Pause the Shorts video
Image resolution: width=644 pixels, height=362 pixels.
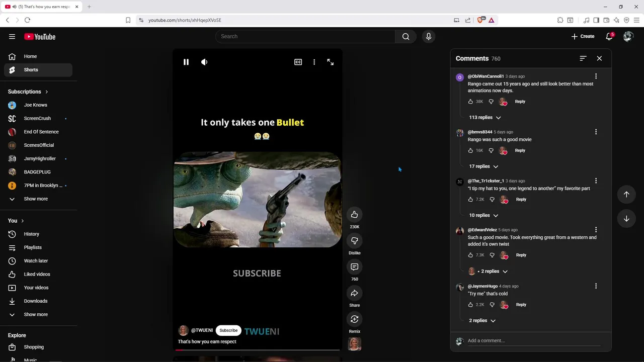[x=186, y=62]
